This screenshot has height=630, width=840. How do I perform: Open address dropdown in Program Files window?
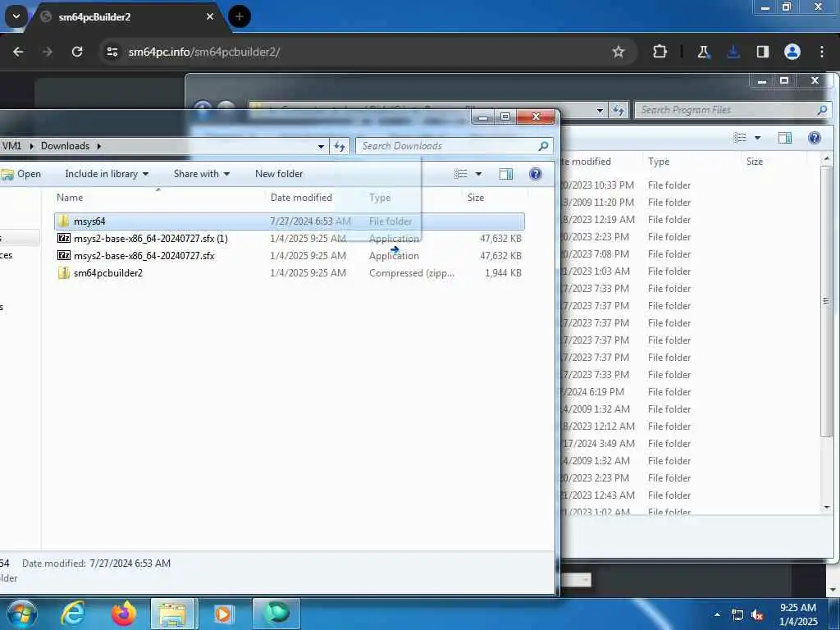(600, 111)
